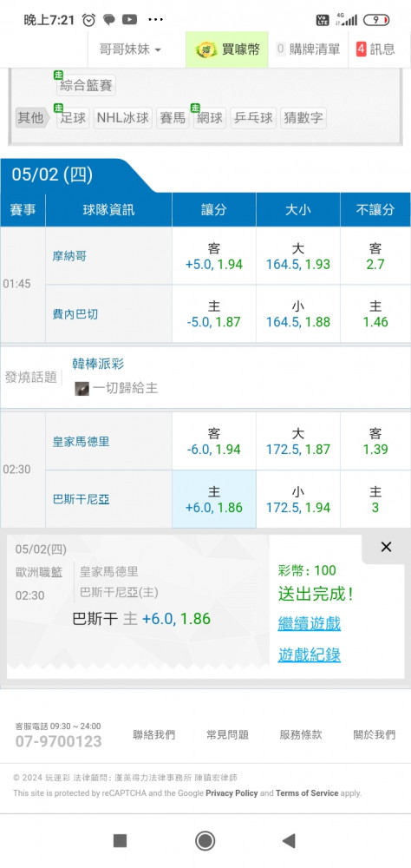Tap the Android back triangle button

point(288,841)
